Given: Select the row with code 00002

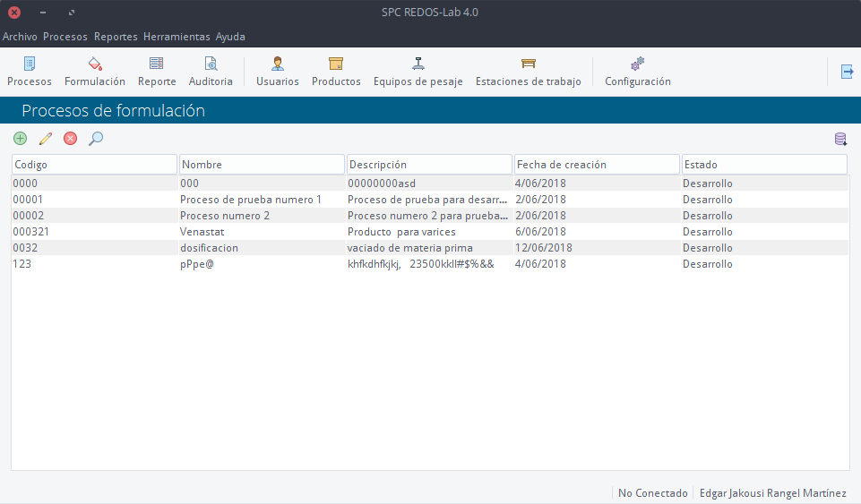Looking at the screenshot, I should 430,216.
